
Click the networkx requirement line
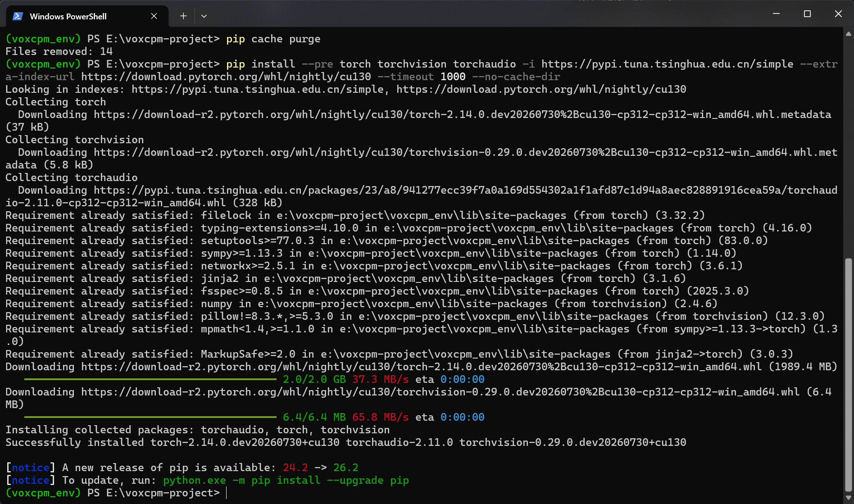tap(374, 266)
